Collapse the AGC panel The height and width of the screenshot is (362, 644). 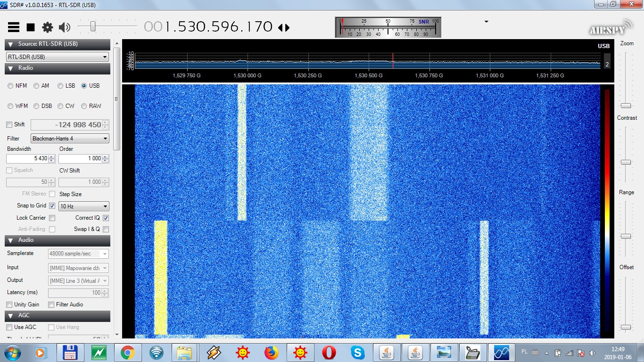11,316
